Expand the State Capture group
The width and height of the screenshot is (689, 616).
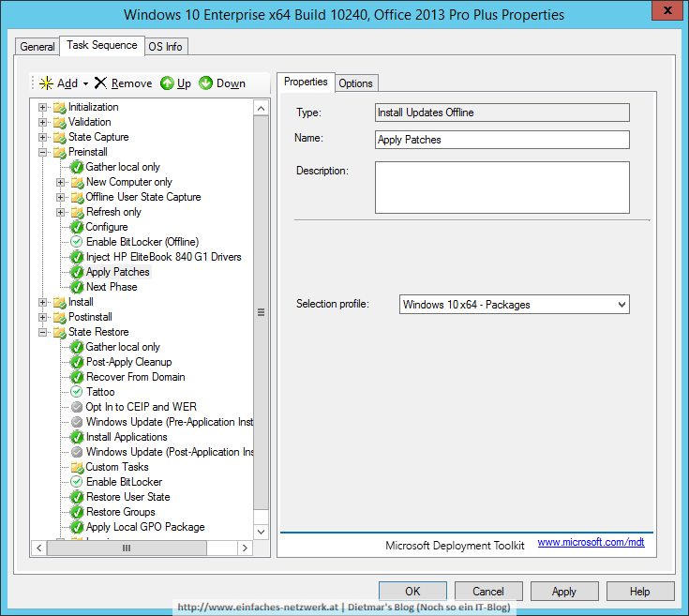[x=42, y=137]
